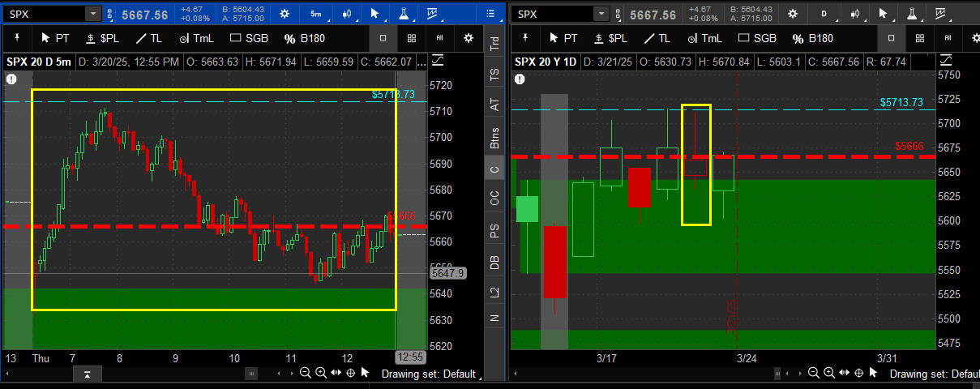Toggle single-cell layout in left toolbar
Screen dimensions: 980x389
click(383, 38)
